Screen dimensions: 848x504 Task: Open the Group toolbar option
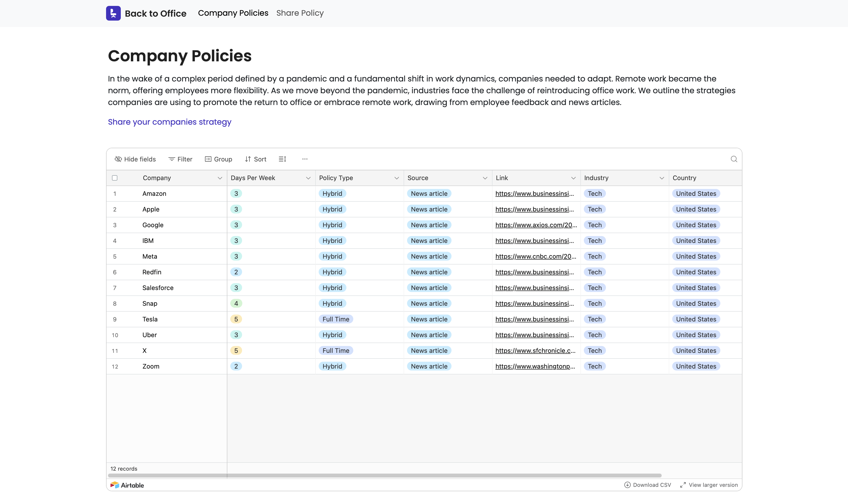pyautogui.click(x=219, y=159)
